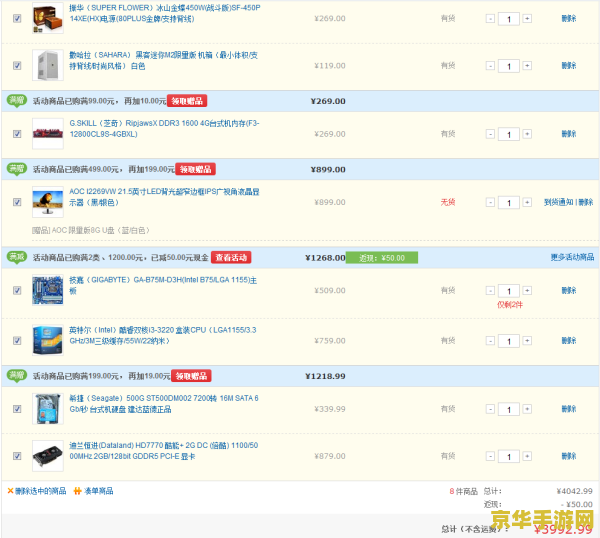The height and width of the screenshot is (538, 600).
Task: Click the AOC I2269VW monitor thumbnail
Action: pyautogui.click(x=47, y=202)
